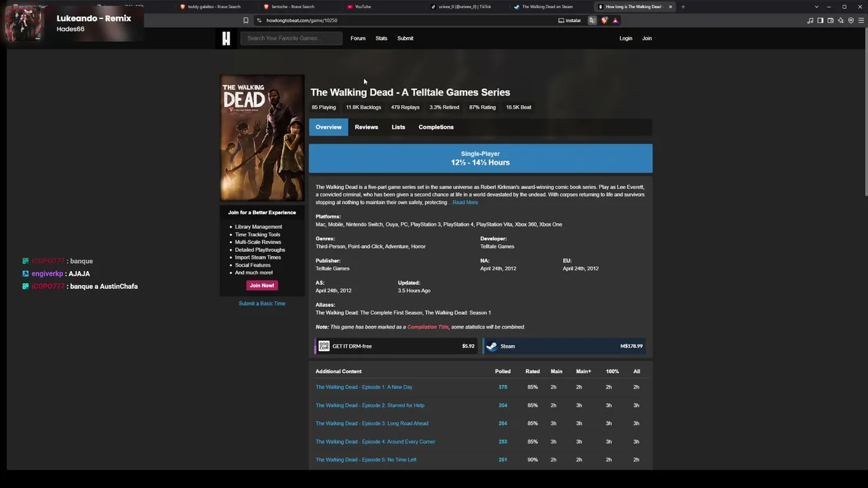Open the Lists tab
Viewport: 868px width, 488px height.
click(x=398, y=127)
